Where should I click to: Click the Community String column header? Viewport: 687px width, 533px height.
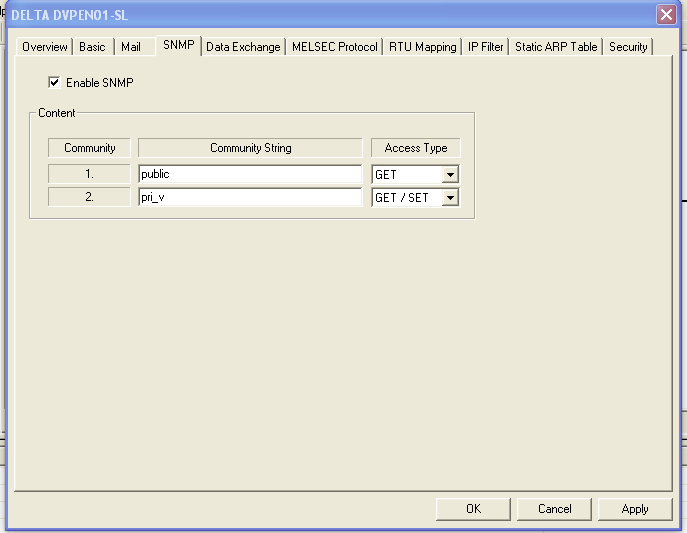point(250,148)
